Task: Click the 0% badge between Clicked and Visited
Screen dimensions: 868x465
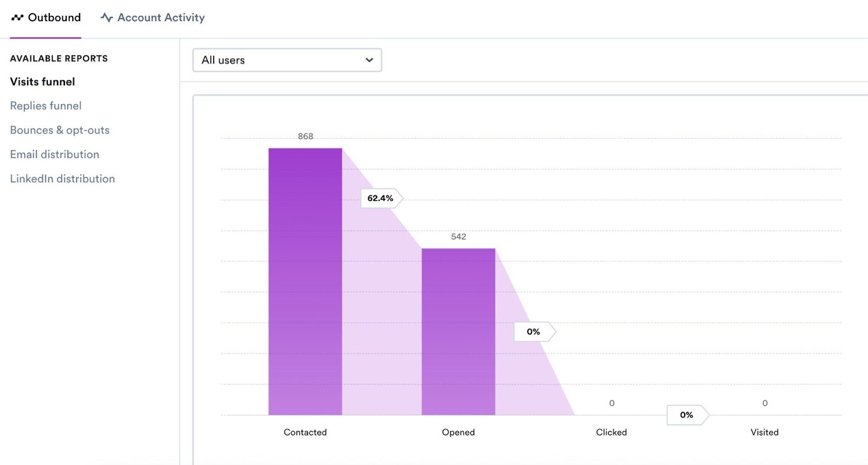Action: (686, 415)
